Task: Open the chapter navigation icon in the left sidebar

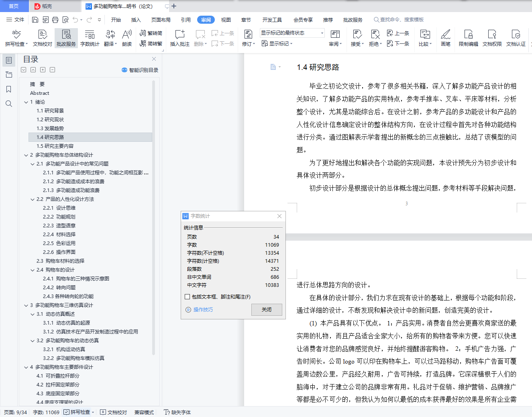Action: 9,75
